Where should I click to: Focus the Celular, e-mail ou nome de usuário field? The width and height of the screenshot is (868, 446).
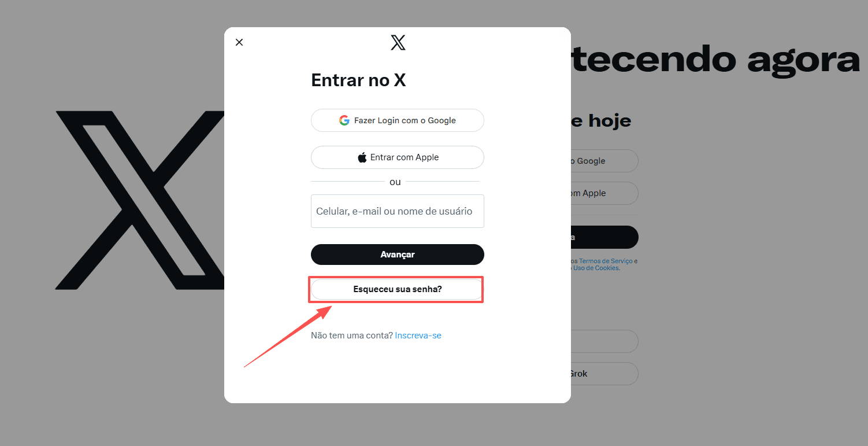click(x=398, y=211)
